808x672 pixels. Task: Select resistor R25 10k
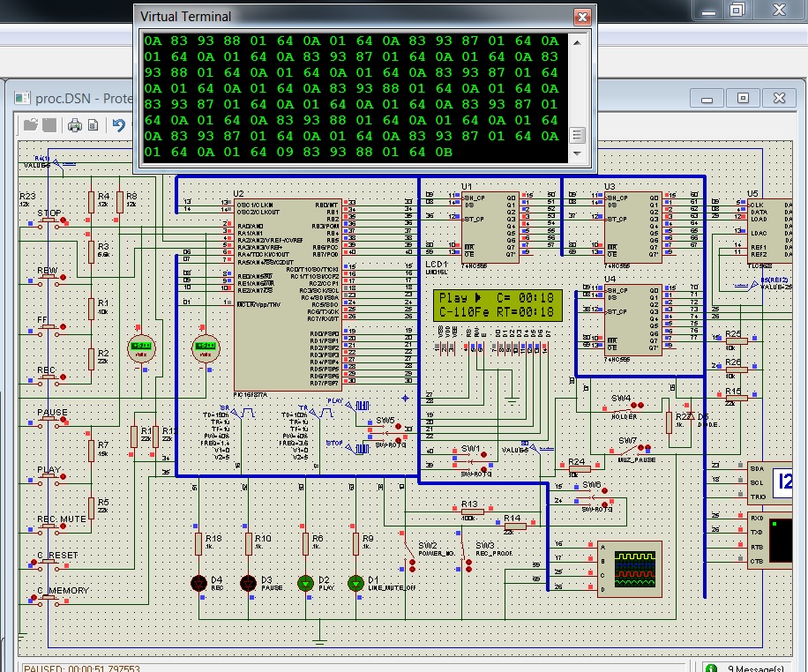click(737, 341)
